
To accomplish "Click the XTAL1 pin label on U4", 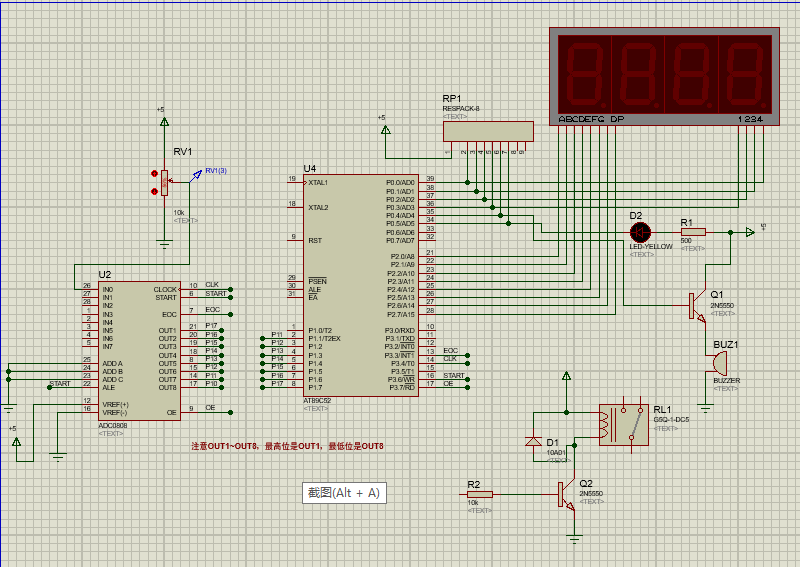I will [318, 182].
